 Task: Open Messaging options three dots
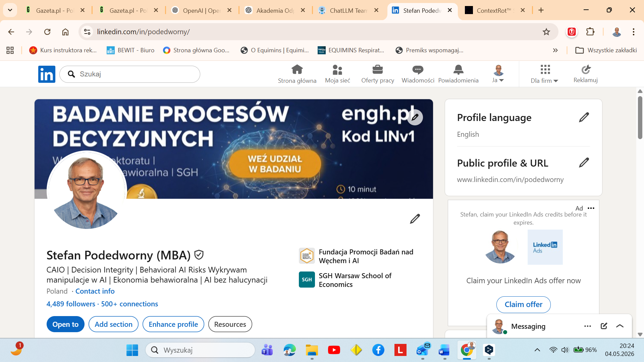(x=588, y=326)
